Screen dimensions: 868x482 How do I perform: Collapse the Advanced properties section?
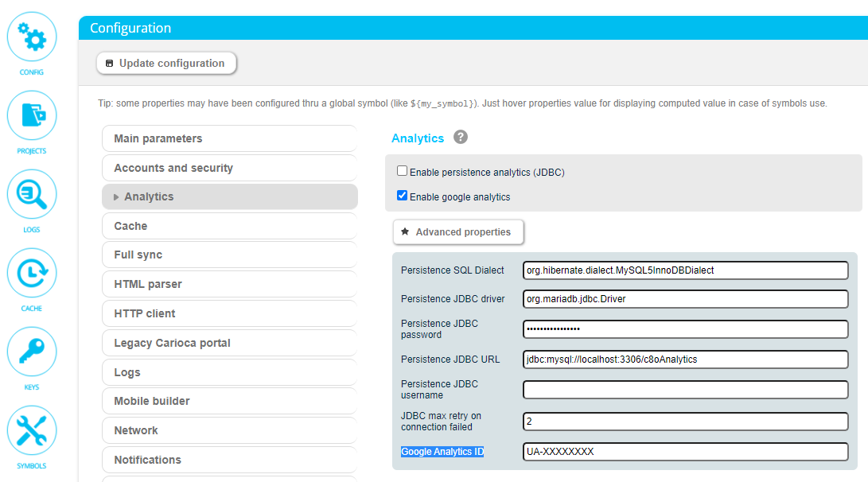(x=458, y=232)
